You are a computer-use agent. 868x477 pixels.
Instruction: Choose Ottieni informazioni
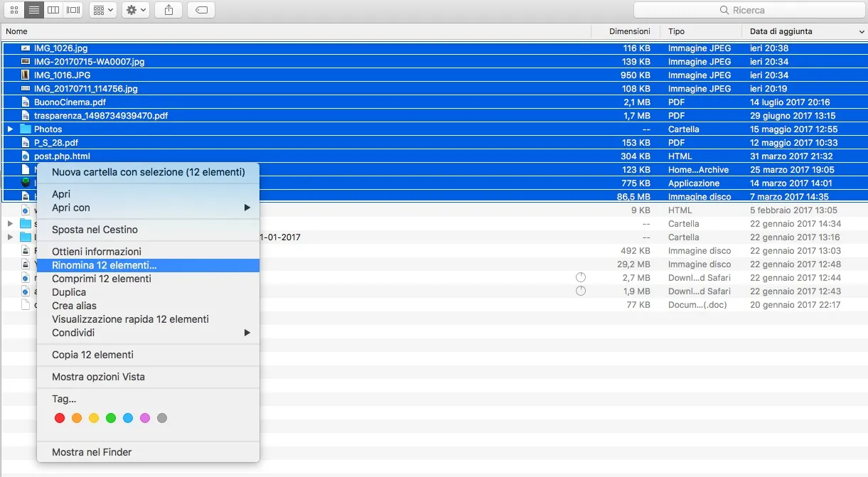tap(148, 252)
